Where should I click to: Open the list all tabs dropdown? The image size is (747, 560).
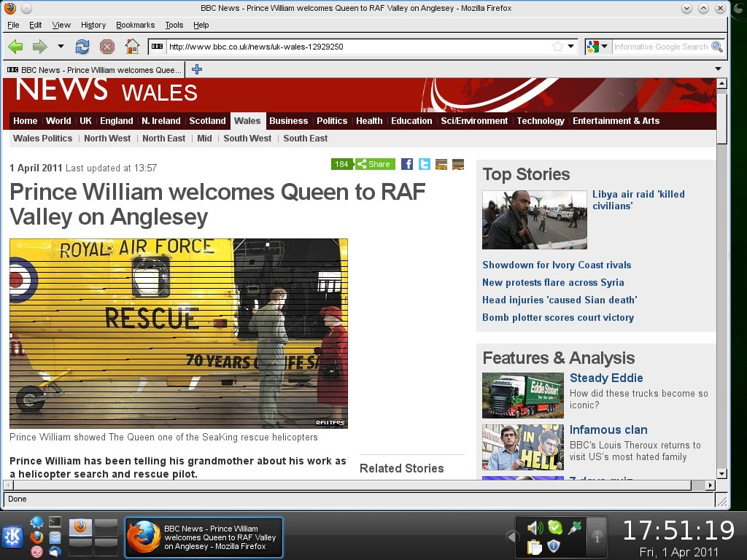718,69
